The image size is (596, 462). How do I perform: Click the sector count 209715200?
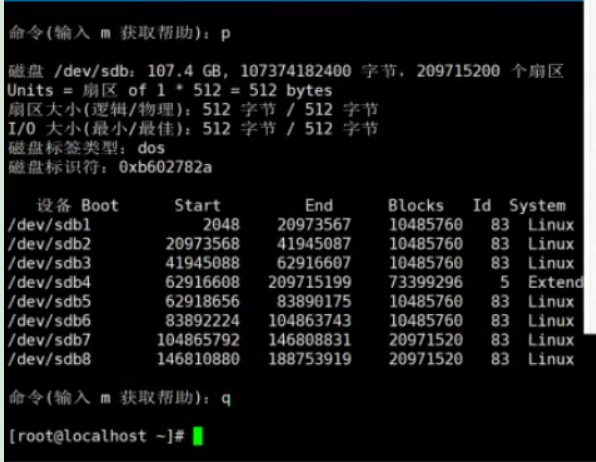point(458,71)
